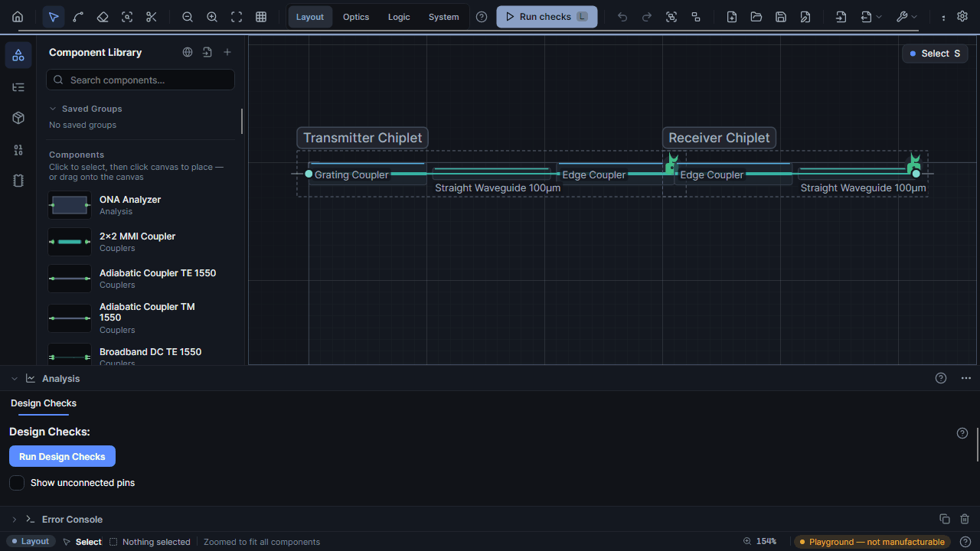The height and width of the screenshot is (551, 980).
Task: Click the Run checks button
Action: point(547,17)
